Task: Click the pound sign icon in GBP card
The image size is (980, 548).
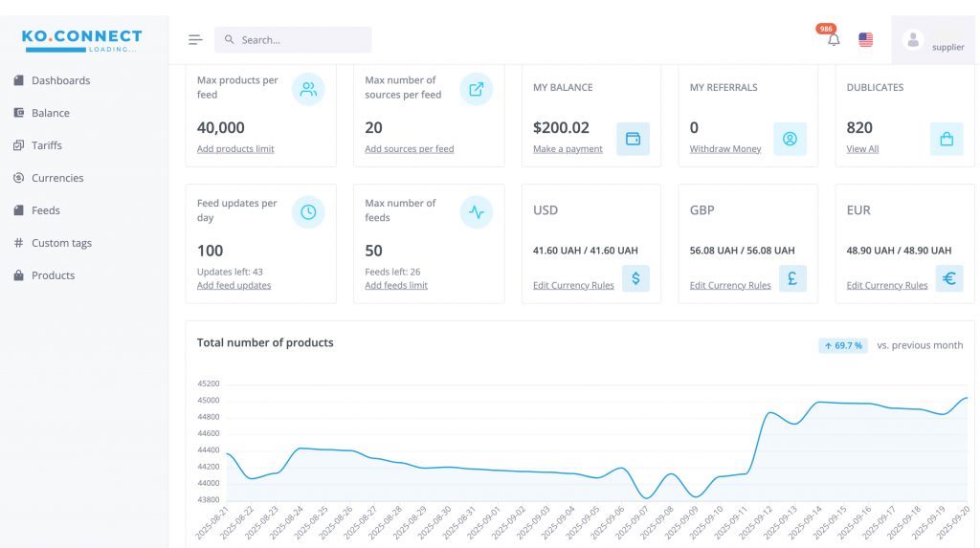Action: point(792,278)
